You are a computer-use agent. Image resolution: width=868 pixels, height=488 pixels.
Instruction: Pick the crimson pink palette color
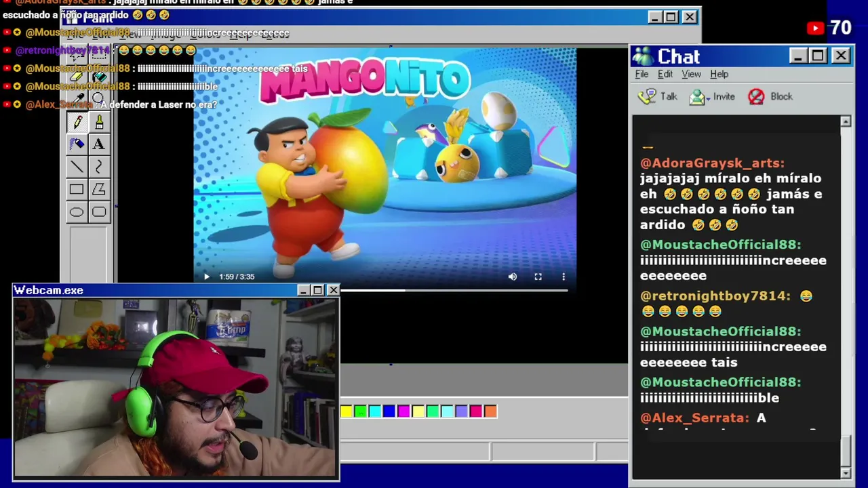[476, 411]
